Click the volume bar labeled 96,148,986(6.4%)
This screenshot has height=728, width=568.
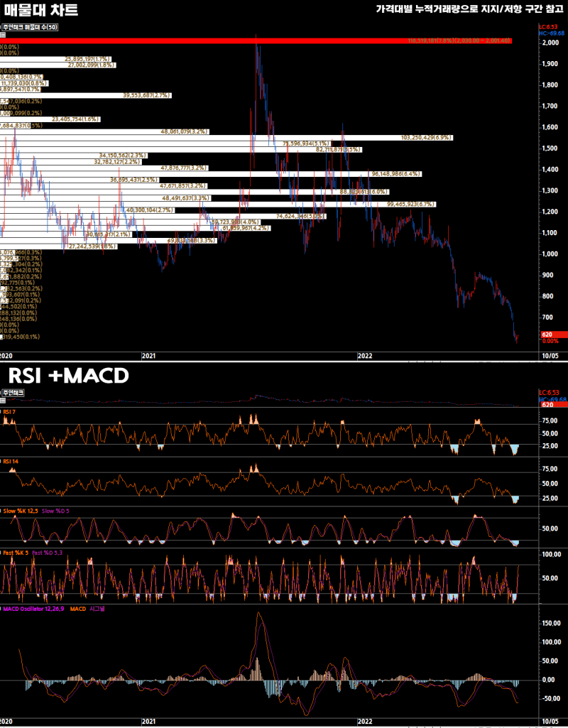(x=211, y=174)
